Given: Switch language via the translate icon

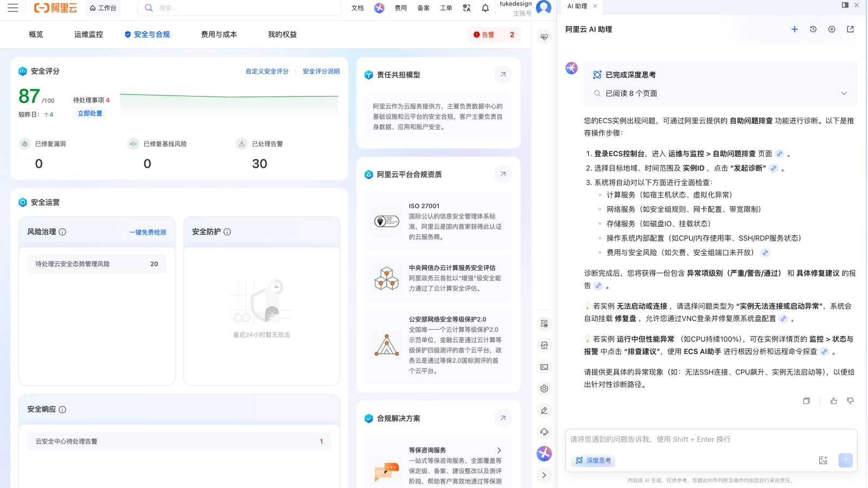Looking at the screenshot, I should (x=467, y=8).
